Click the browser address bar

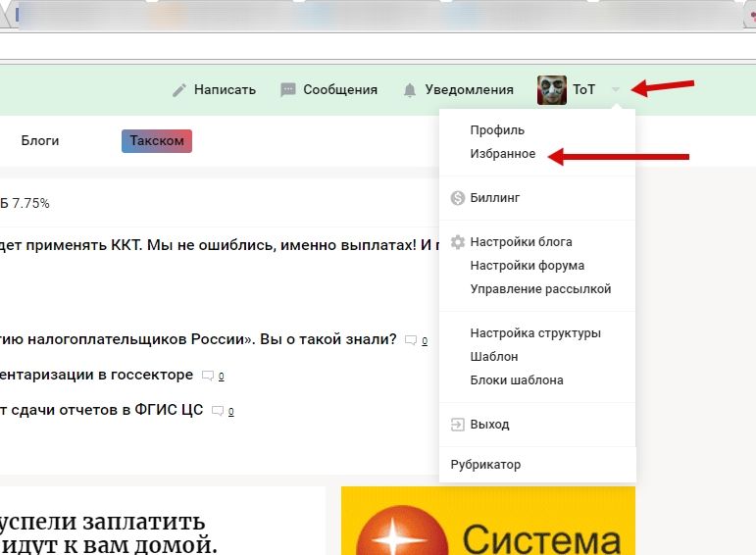[x=378, y=46]
